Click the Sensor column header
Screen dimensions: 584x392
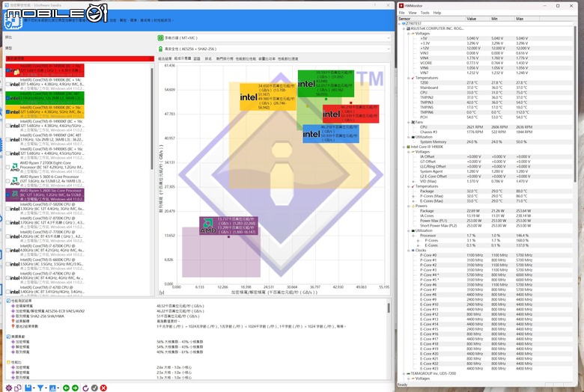tap(431, 19)
